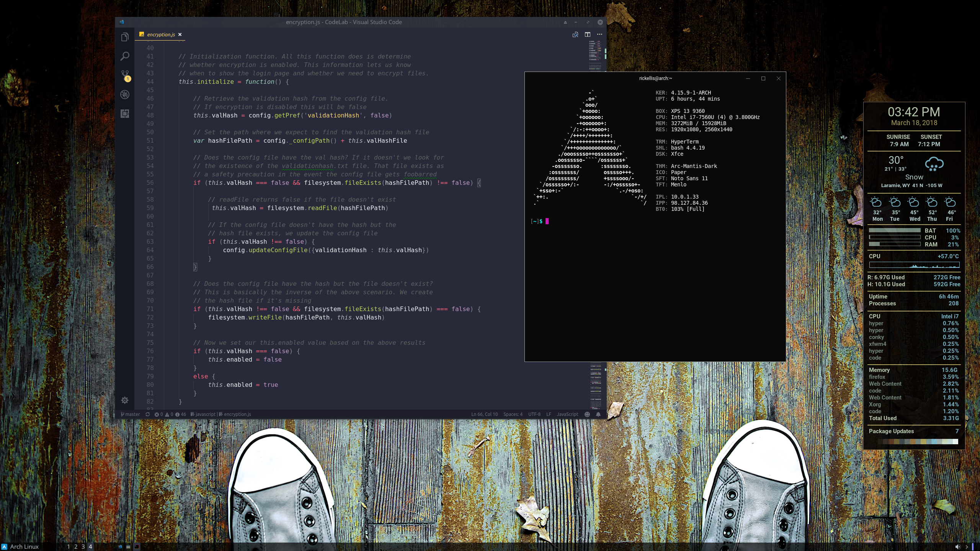Switch to workspace 2 in panel
The width and height of the screenshot is (980, 551).
[76, 546]
